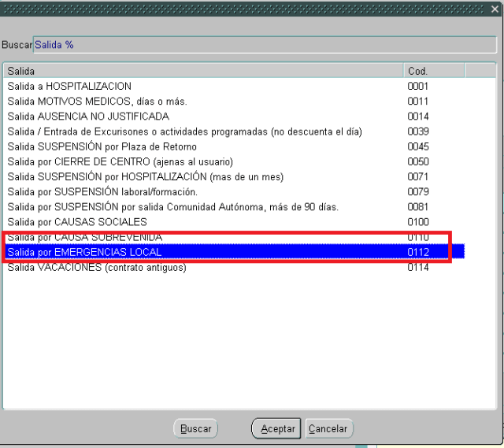Viewport: 504px width, 448px height.
Task: Close the dialog with the X button
Action: tap(494, 9)
